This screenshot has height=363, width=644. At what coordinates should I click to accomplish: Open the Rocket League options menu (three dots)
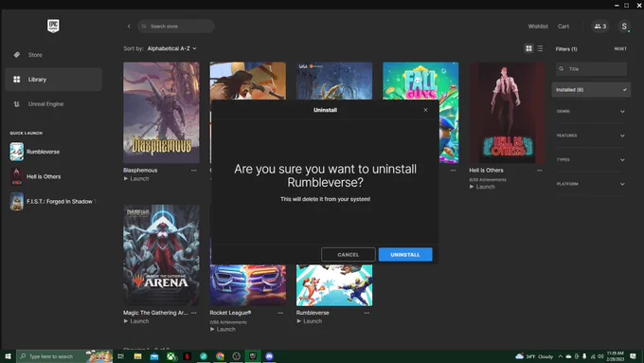[x=280, y=313]
